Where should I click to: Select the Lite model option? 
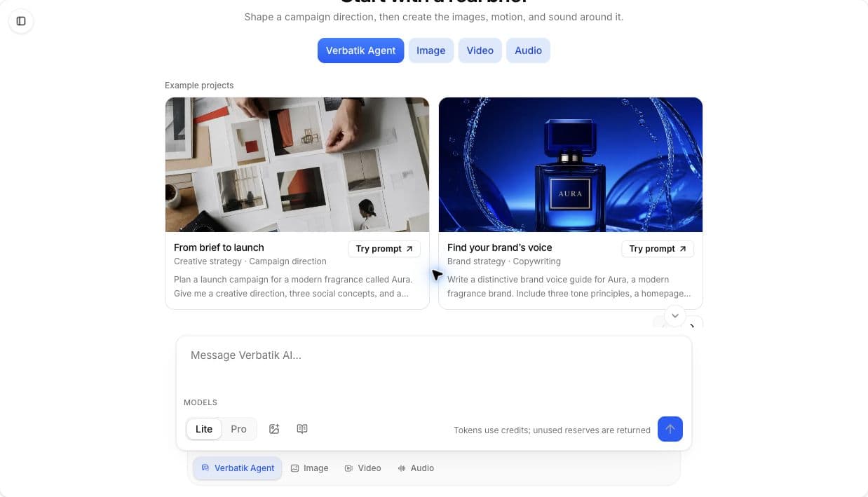click(x=204, y=429)
